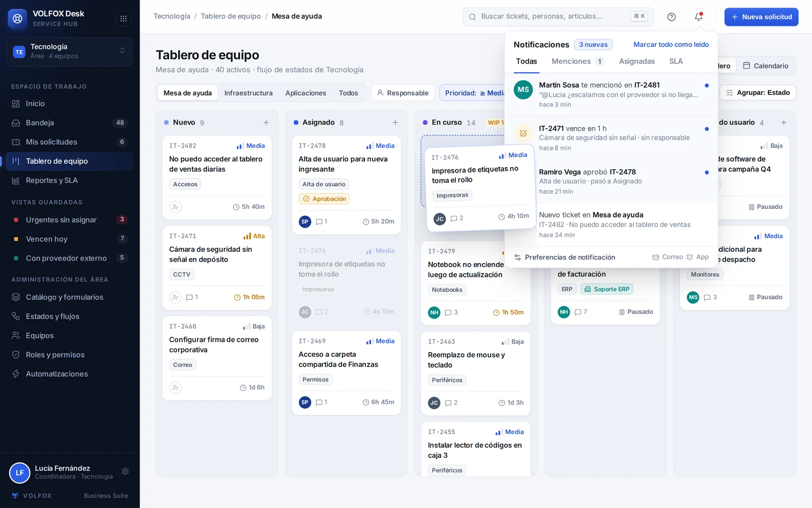
Task: Switch to Asignadas notifications tab
Action: tap(636, 61)
